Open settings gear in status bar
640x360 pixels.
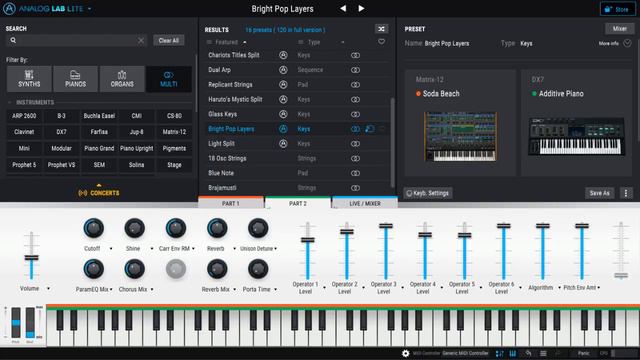(x=405, y=353)
